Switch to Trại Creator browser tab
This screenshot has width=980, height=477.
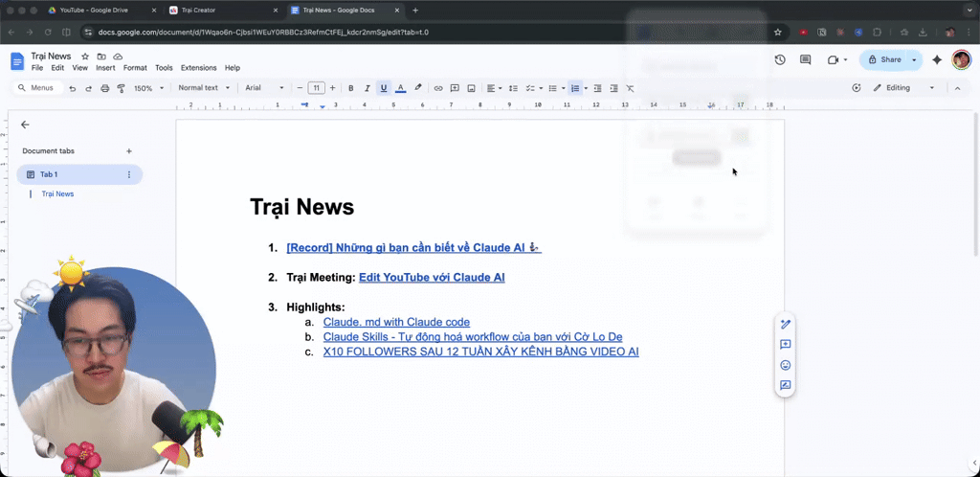pyautogui.click(x=225, y=11)
